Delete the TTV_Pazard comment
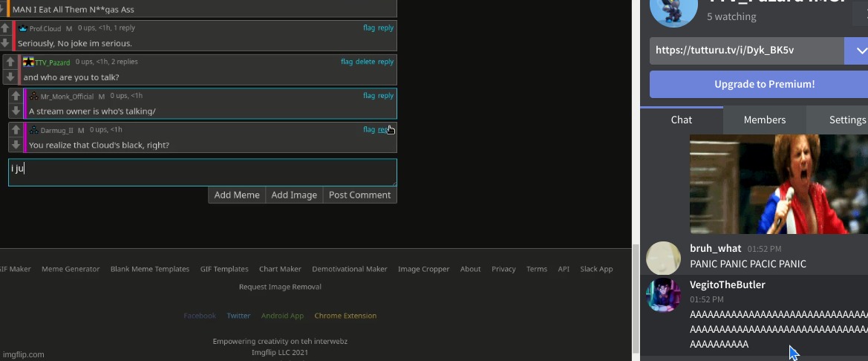 (x=365, y=62)
